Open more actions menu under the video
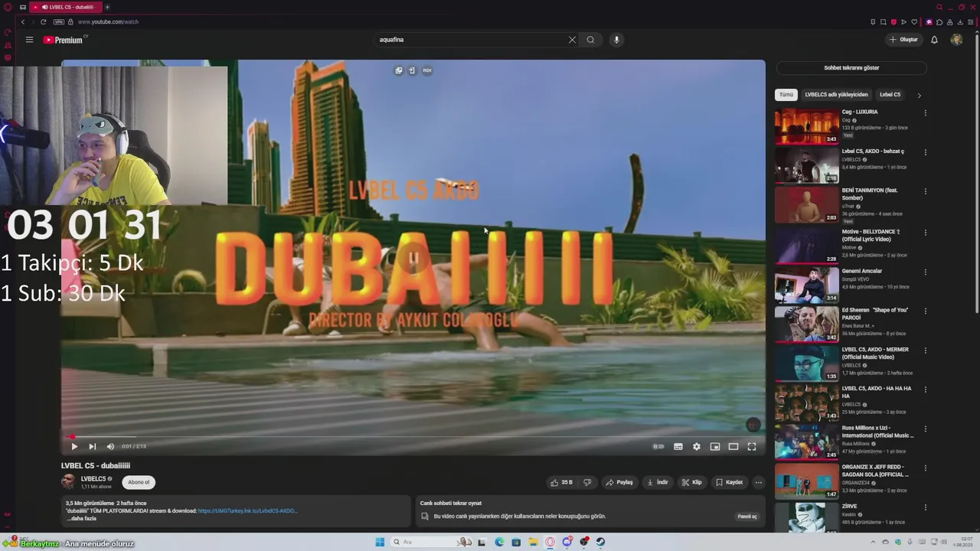 [759, 482]
